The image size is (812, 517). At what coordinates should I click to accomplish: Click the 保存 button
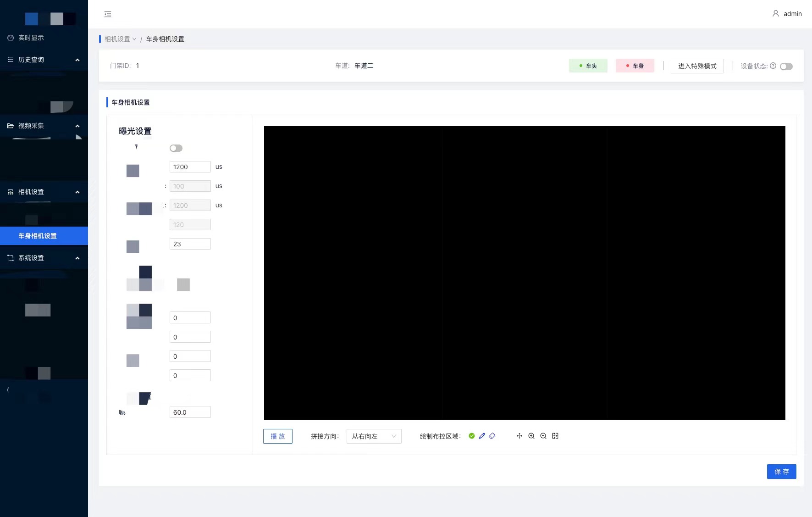[x=782, y=472]
